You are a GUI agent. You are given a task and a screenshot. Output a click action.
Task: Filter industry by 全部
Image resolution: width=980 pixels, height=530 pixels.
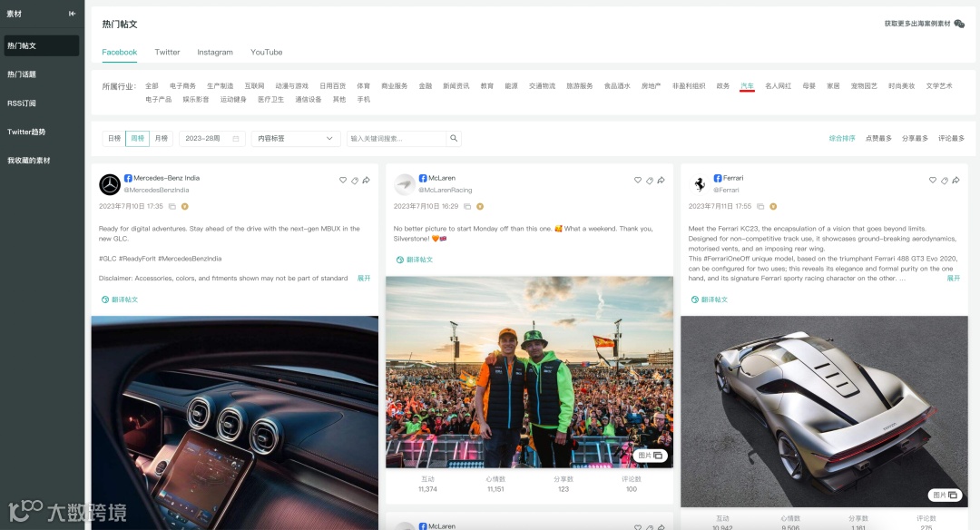(152, 86)
